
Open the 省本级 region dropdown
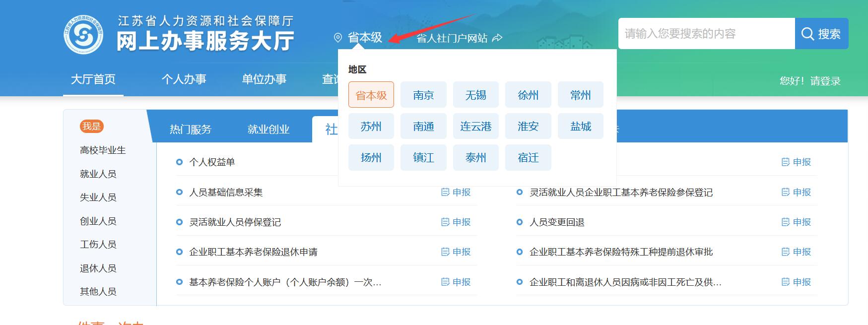click(365, 38)
